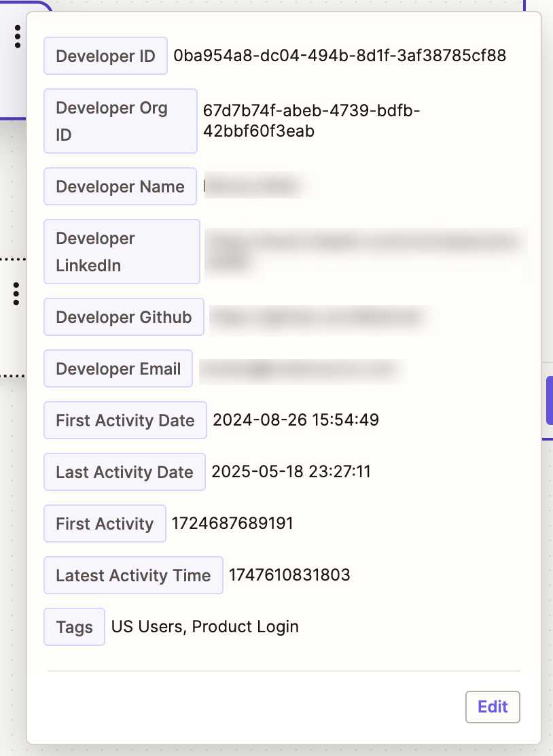This screenshot has width=553, height=756.
Task: Select the Developer Email label
Action: [x=118, y=368]
